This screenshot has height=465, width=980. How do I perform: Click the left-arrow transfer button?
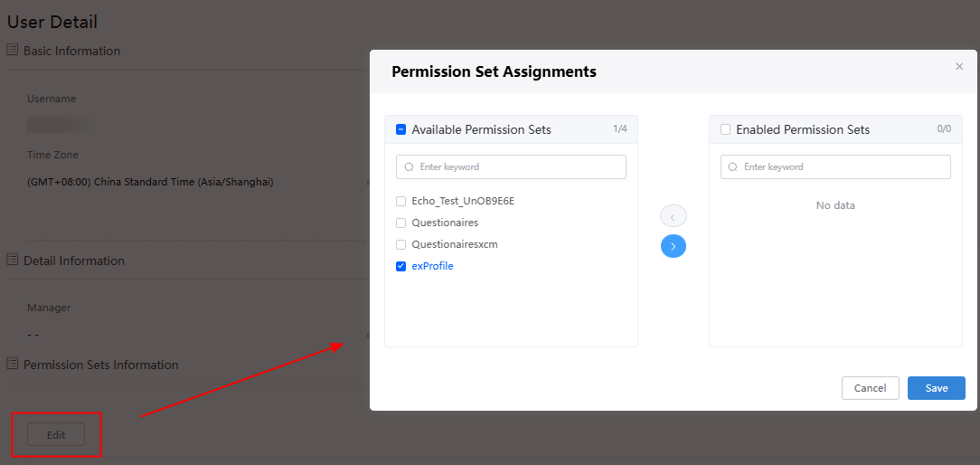(x=674, y=216)
